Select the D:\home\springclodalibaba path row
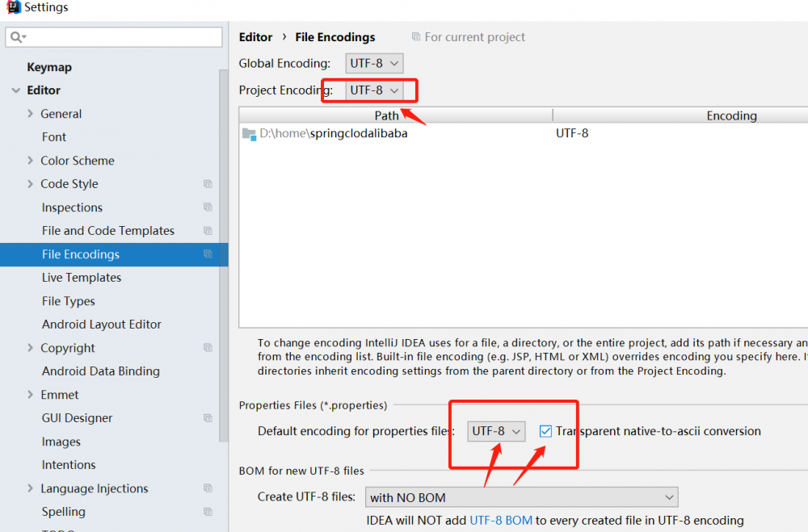 pos(524,133)
